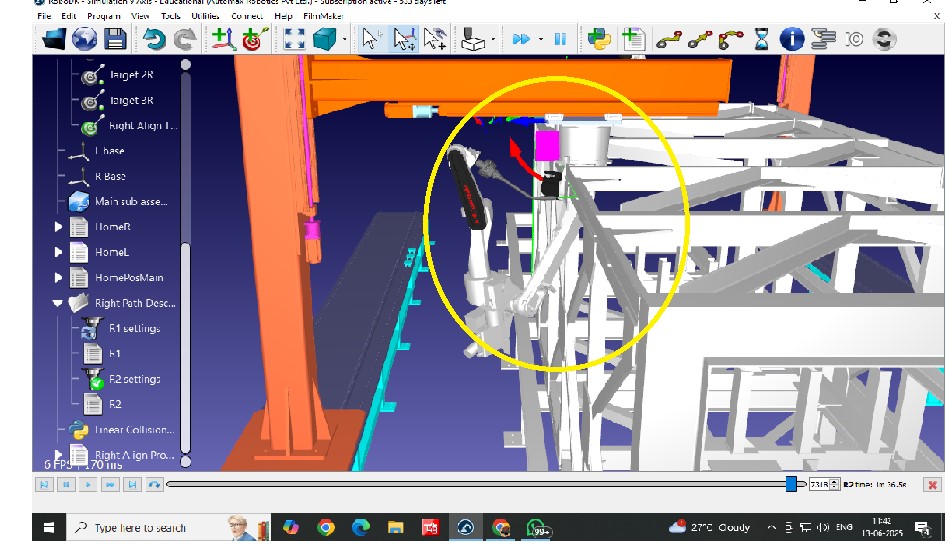Screen dimensions: 951x546
Task: Select Main sub assembly item in tree
Action: coord(131,201)
